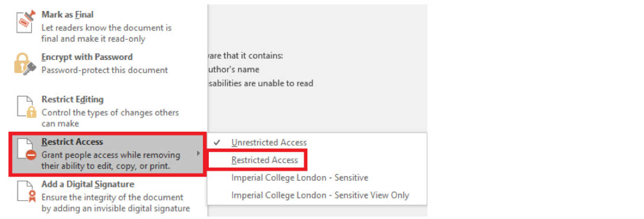This screenshot has width=644, height=219.
Task: Expand the Restrict Access submenu arrow
Action: click(x=198, y=153)
